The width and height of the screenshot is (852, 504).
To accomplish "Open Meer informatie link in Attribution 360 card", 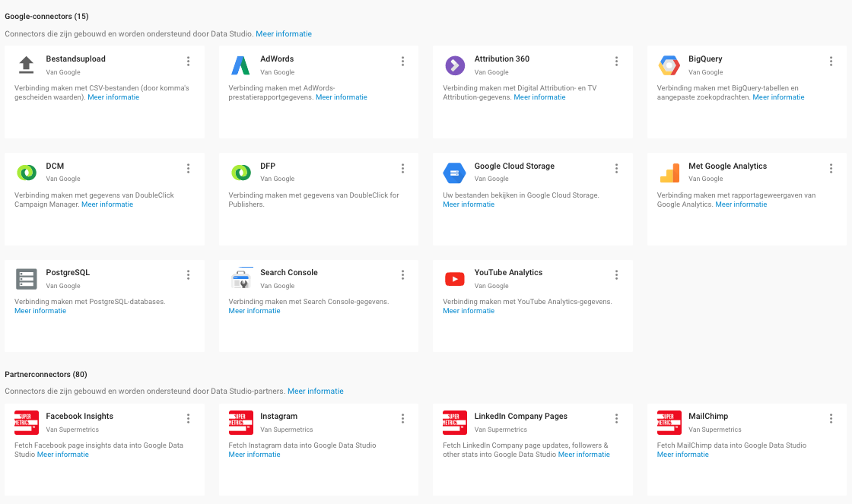I will 539,97.
